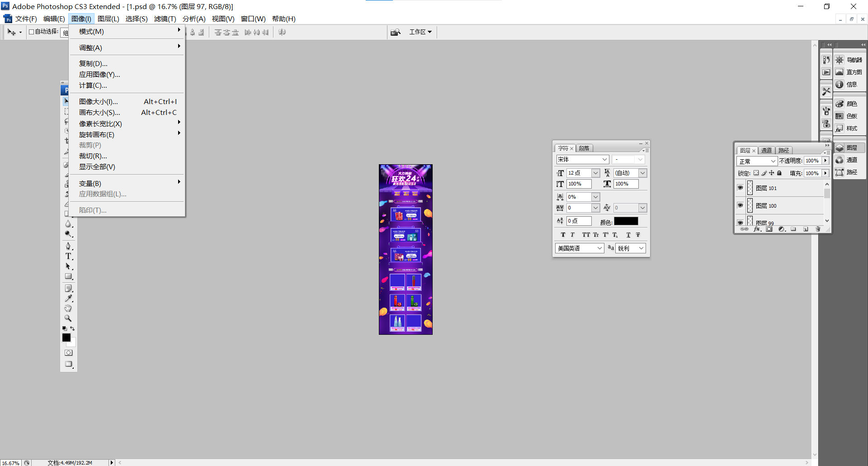Image resolution: width=868 pixels, height=466 pixels.
Task: Select the Zoom magnifier tool
Action: pyautogui.click(x=68, y=318)
